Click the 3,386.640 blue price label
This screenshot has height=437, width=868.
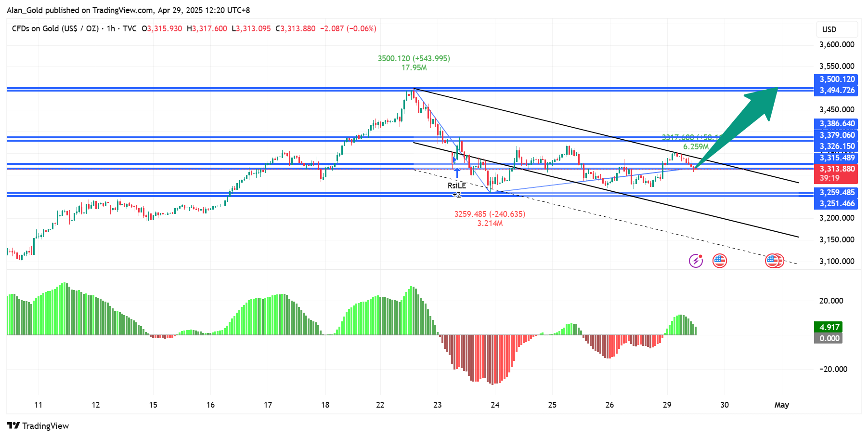(x=836, y=124)
